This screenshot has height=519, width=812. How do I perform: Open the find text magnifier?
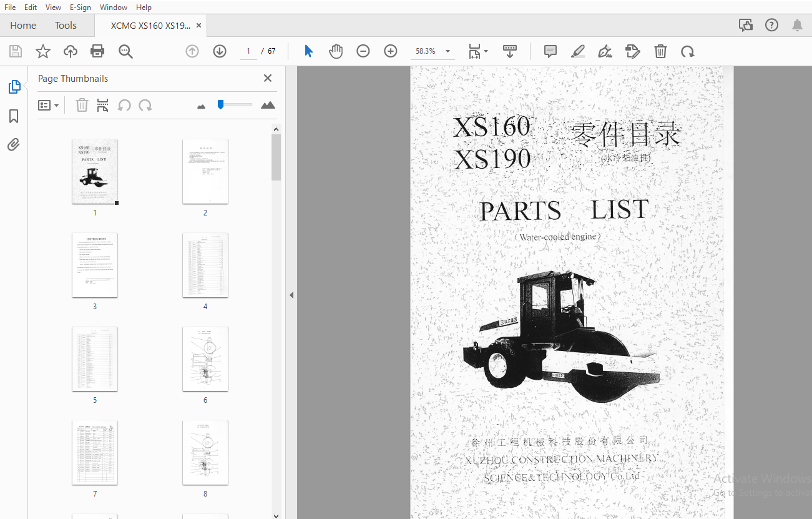(x=125, y=51)
